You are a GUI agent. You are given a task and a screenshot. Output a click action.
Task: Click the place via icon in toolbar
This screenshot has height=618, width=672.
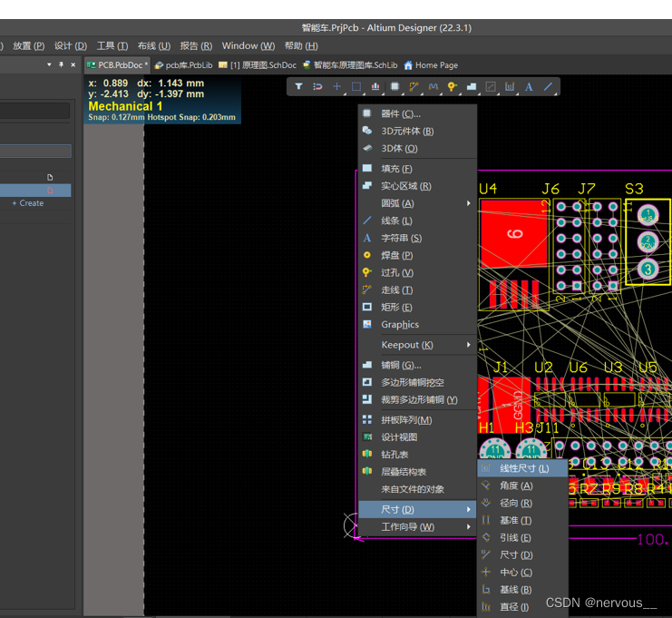[452, 87]
